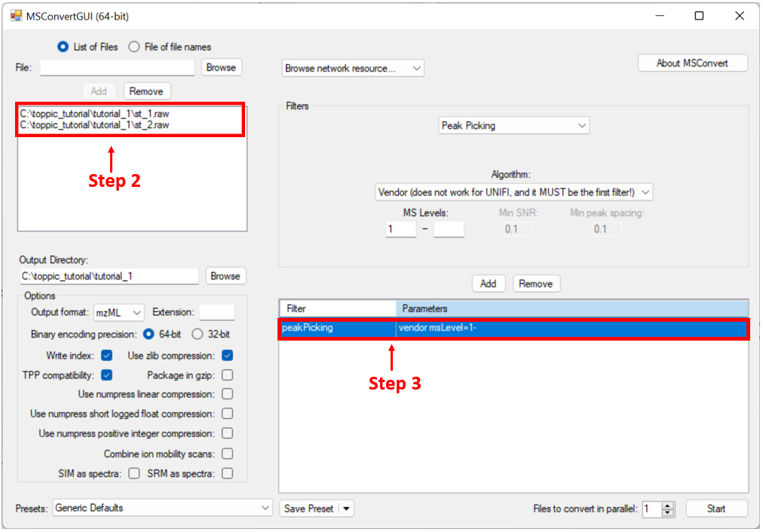
Task: Open the Output format mzML dropdown
Action: tap(118, 312)
